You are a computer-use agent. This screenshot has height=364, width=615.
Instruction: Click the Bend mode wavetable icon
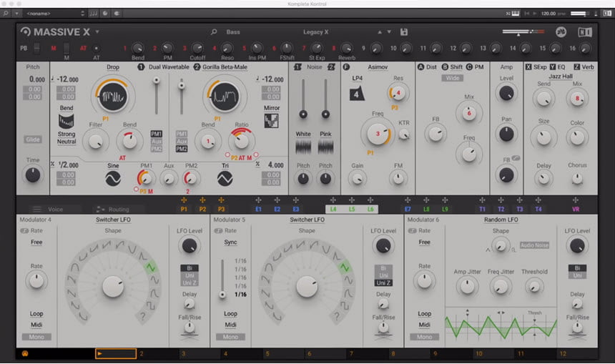67,121
